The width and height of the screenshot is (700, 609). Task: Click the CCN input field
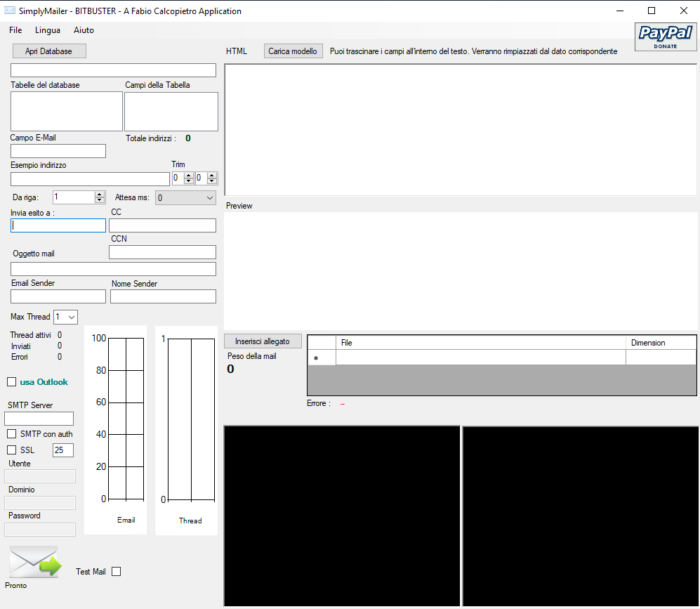(x=162, y=252)
